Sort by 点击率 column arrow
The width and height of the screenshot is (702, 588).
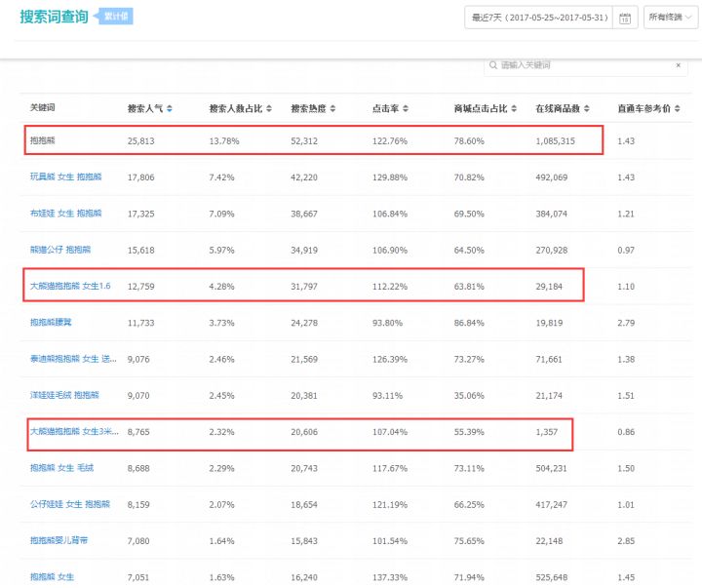tap(406, 107)
